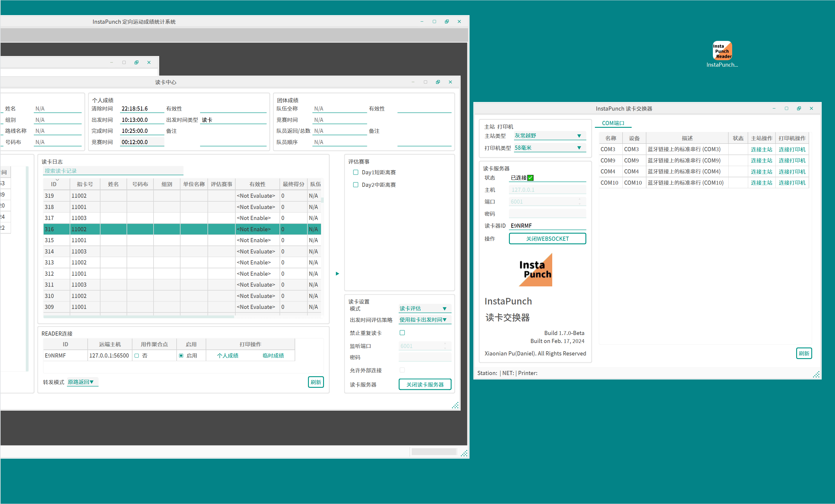Click green connected status indicator
The height and width of the screenshot is (504, 835).
pos(530,178)
